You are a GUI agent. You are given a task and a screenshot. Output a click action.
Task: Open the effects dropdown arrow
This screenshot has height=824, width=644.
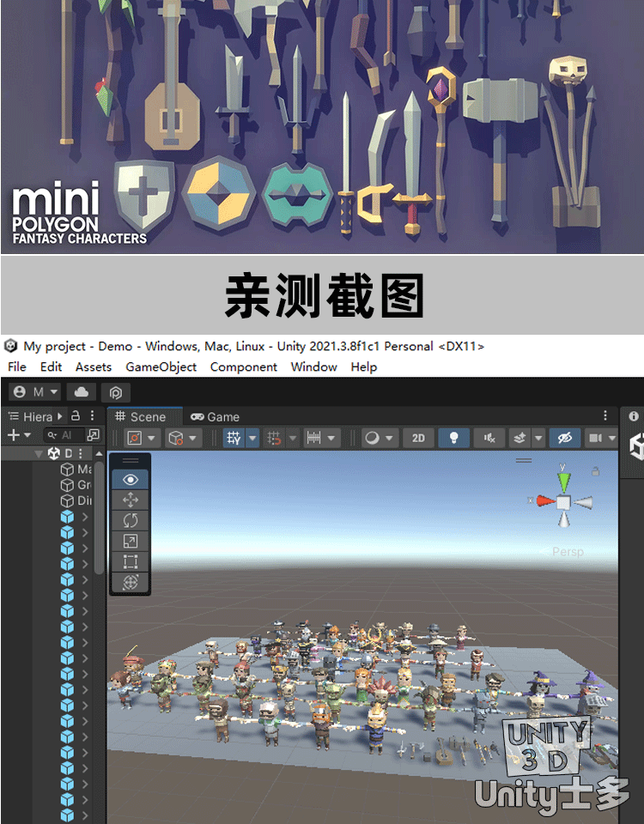pos(538,438)
